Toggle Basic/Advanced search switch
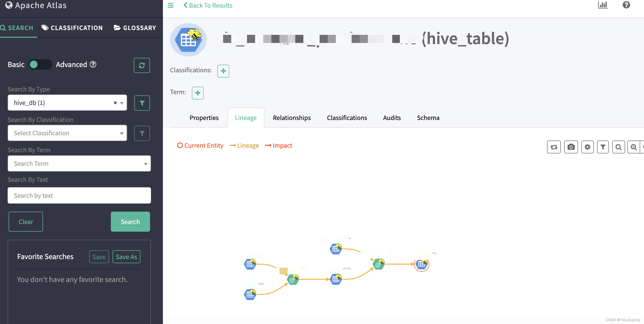 pos(40,64)
